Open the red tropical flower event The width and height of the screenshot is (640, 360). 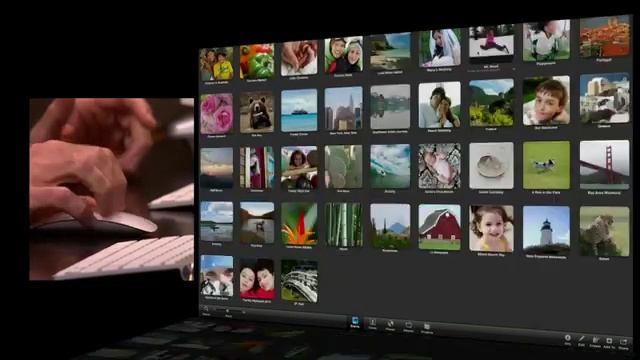(x=299, y=224)
